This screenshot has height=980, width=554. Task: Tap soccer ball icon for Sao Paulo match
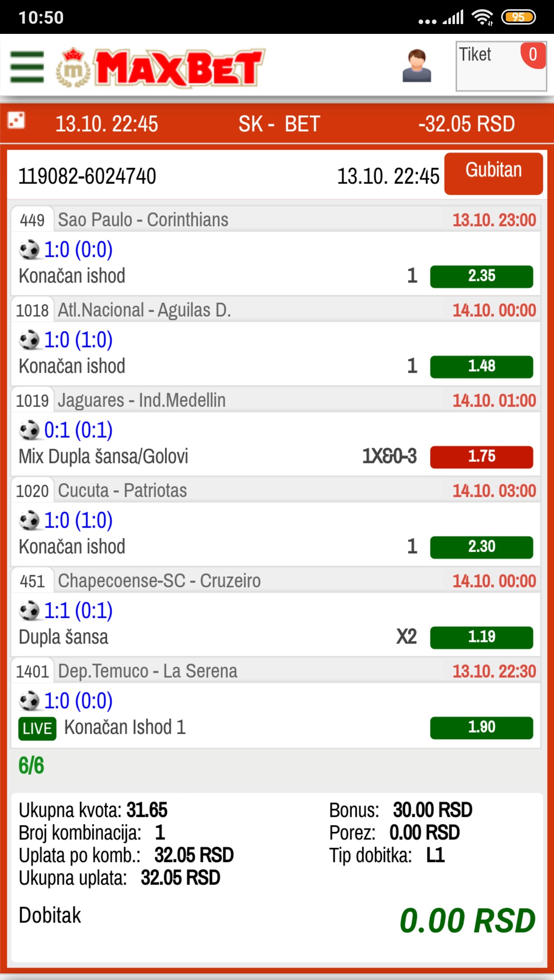(x=29, y=250)
